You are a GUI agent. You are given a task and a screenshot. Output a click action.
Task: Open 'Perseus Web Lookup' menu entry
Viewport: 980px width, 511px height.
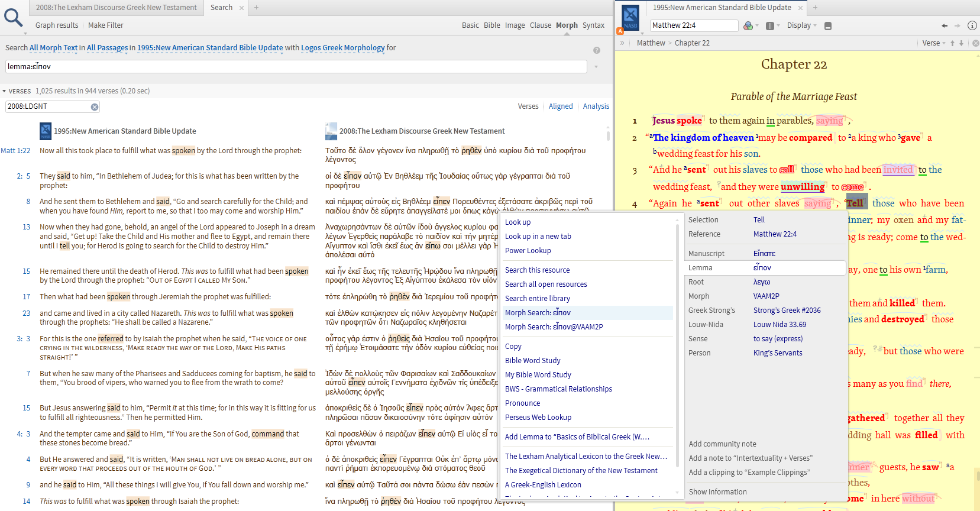tap(538, 418)
